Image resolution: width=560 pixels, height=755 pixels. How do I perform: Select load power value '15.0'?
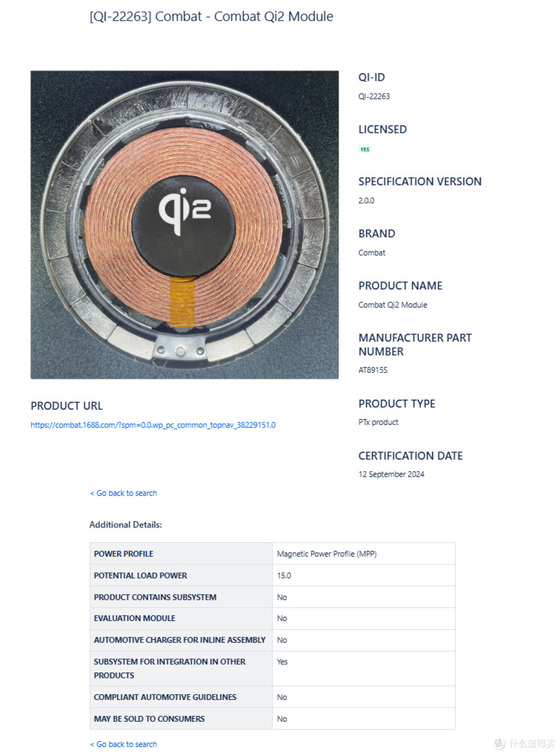click(x=284, y=575)
